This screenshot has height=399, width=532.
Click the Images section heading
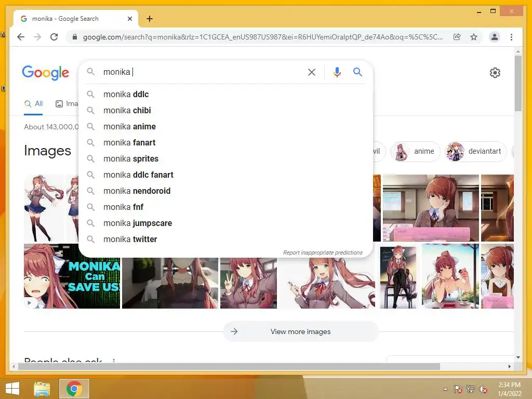tap(47, 151)
